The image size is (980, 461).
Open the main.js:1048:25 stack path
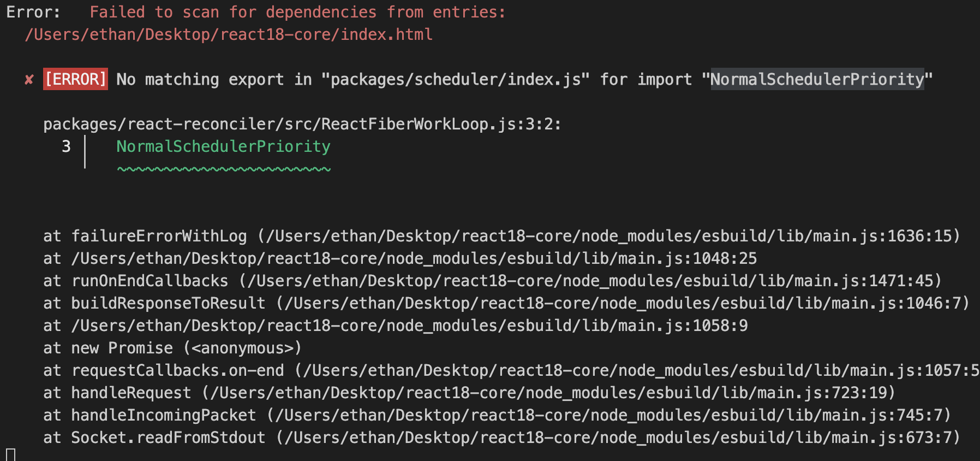414,258
